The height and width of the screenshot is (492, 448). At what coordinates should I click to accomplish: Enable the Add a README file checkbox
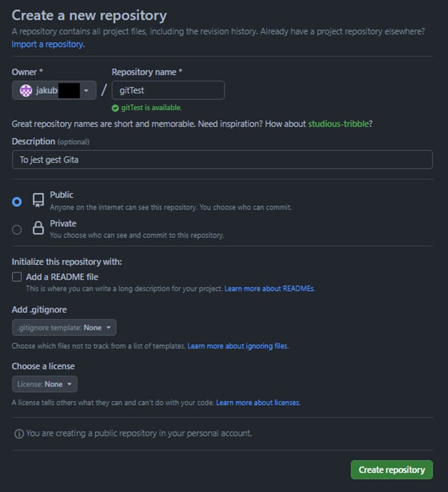(17, 277)
